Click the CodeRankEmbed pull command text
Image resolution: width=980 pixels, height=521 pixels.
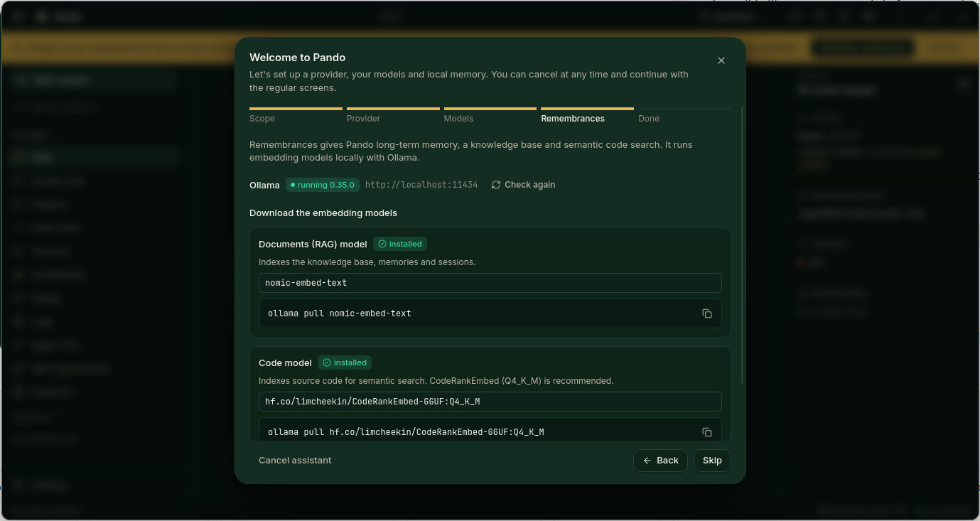pyautogui.click(x=406, y=432)
